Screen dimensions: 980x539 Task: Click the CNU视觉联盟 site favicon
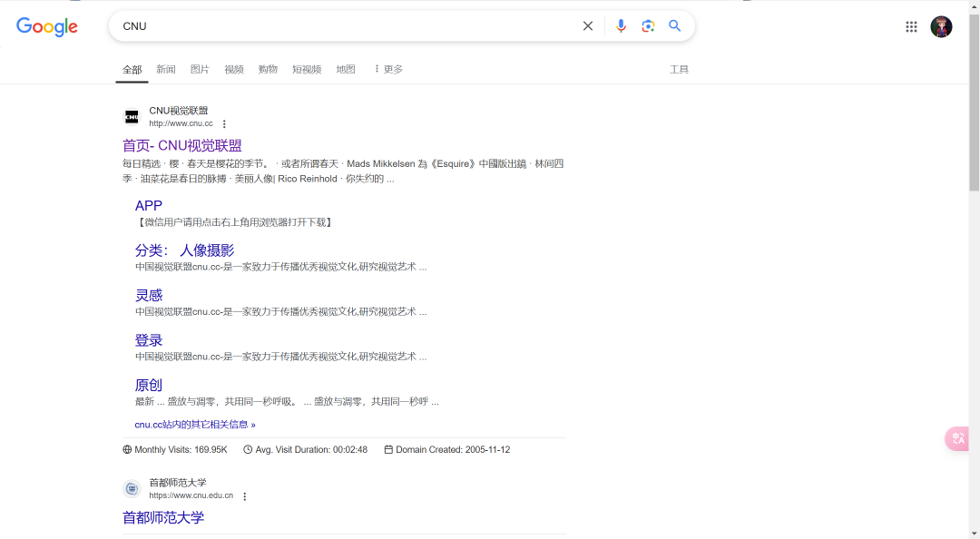tap(132, 117)
